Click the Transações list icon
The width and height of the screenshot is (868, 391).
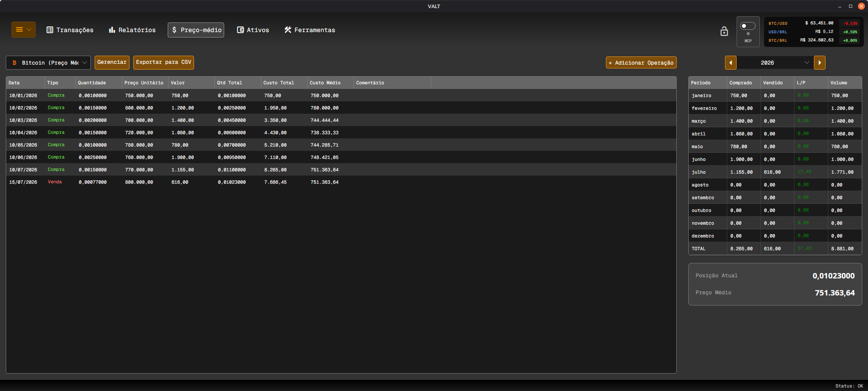[x=50, y=30]
